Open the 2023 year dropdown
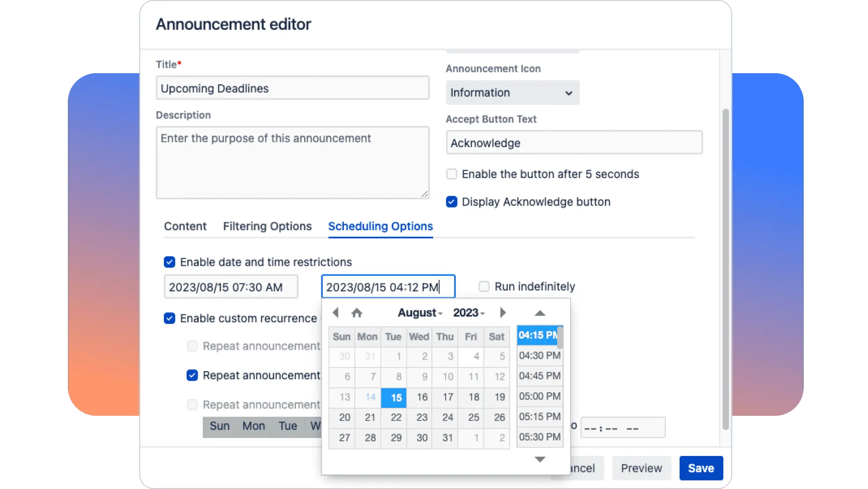868x489 pixels. pyautogui.click(x=468, y=313)
